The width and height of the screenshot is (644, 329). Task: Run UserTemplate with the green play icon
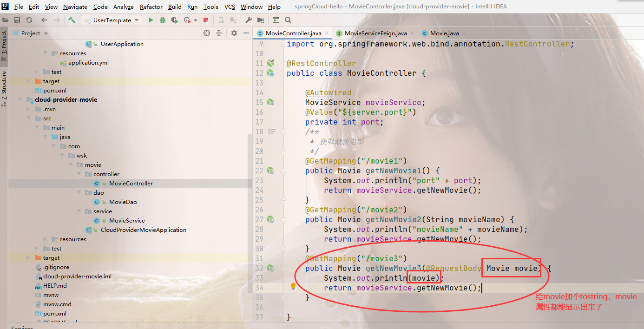click(x=151, y=20)
